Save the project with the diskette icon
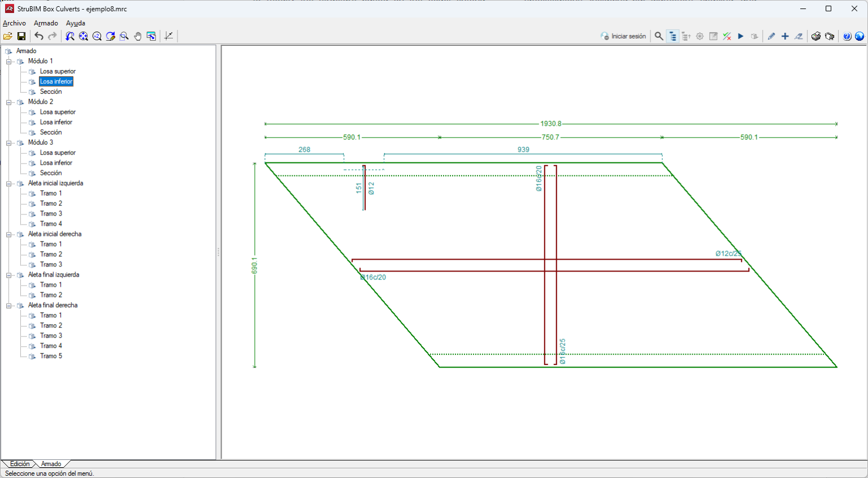The height and width of the screenshot is (478, 868). tap(21, 36)
